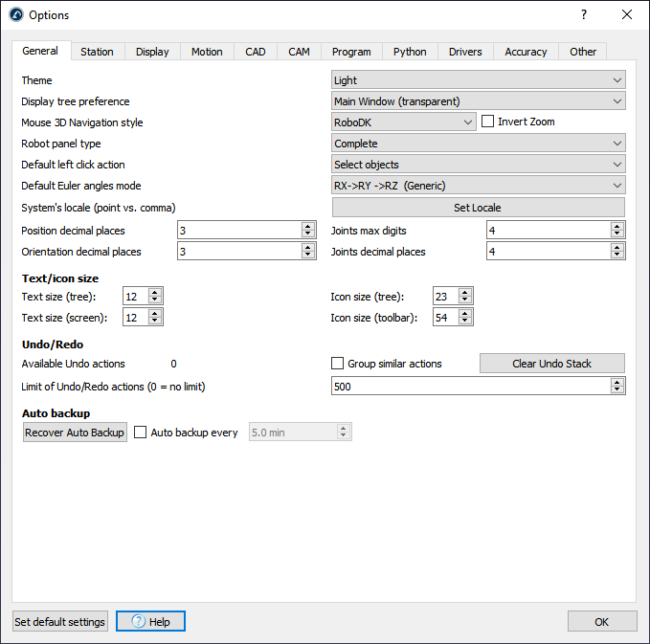Image resolution: width=650 pixels, height=644 pixels.
Task: Decrease Joints max digits with down arrow
Action: click(617, 234)
